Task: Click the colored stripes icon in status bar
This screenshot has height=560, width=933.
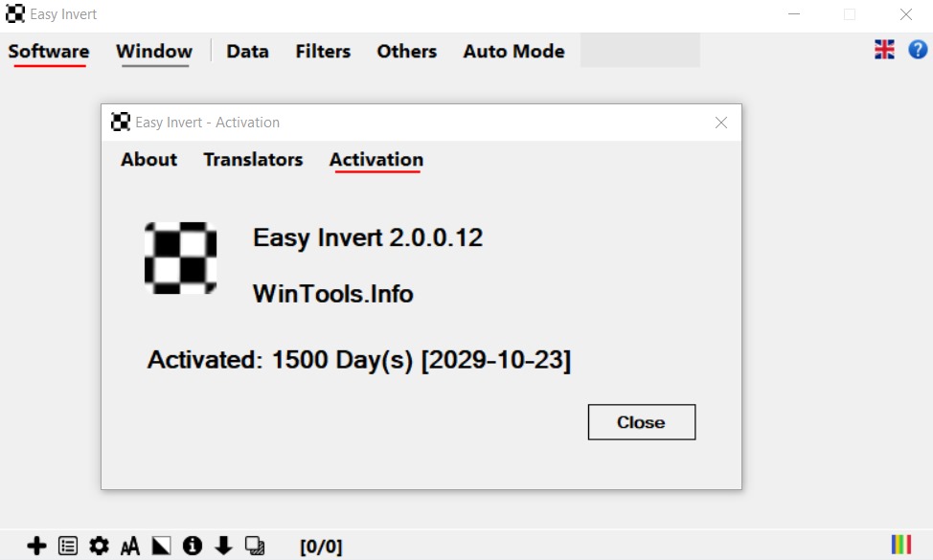Action: (x=900, y=545)
